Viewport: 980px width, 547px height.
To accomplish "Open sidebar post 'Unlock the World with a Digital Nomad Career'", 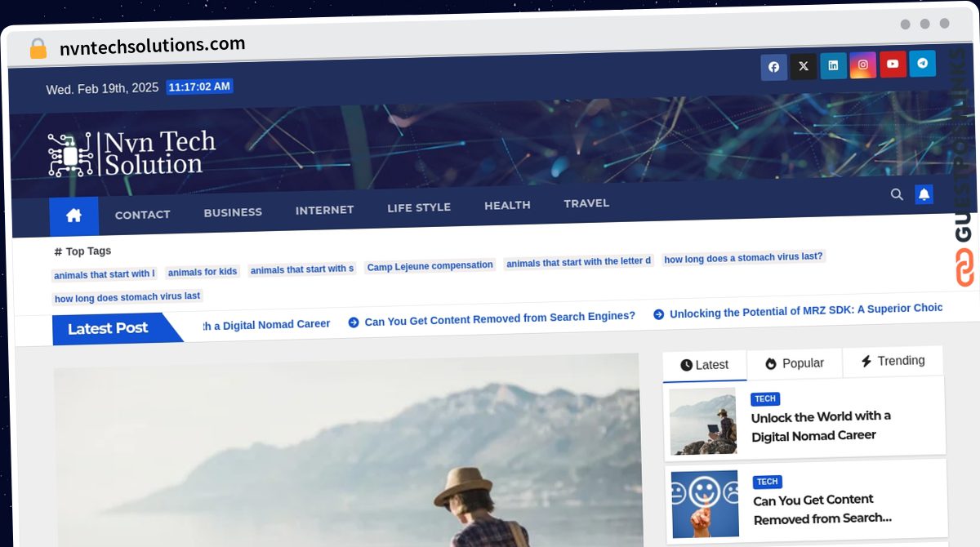I will (x=821, y=425).
